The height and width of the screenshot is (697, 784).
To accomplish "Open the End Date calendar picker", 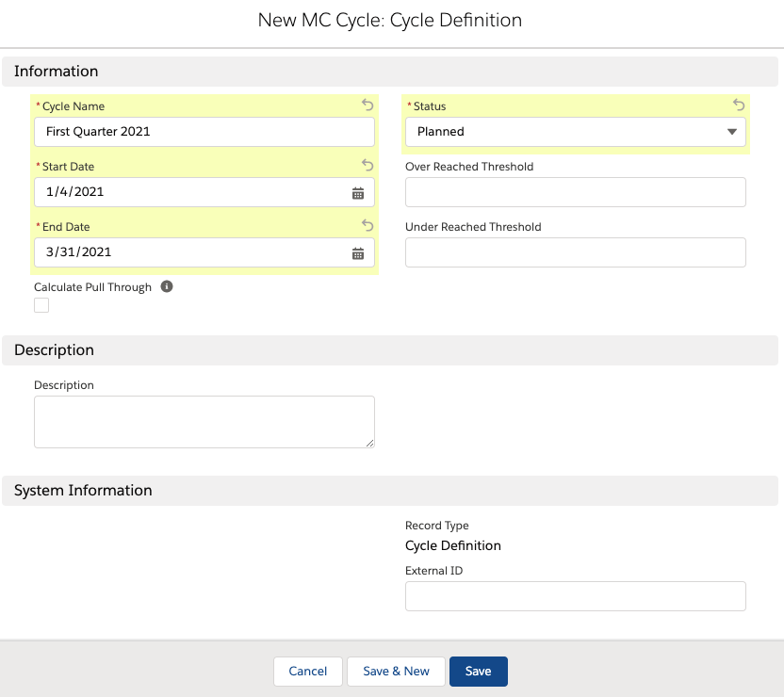I will (x=358, y=252).
